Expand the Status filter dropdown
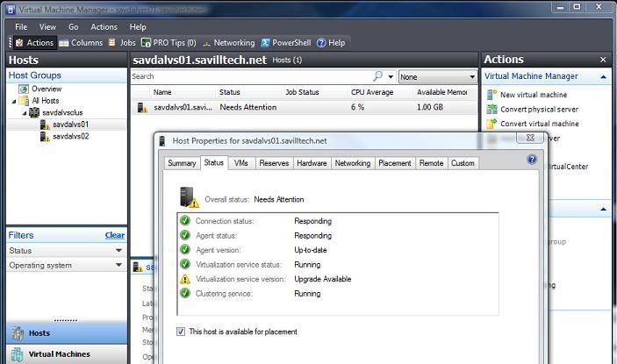Screen dimensions: 617x364 pyautogui.click(x=118, y=250)
